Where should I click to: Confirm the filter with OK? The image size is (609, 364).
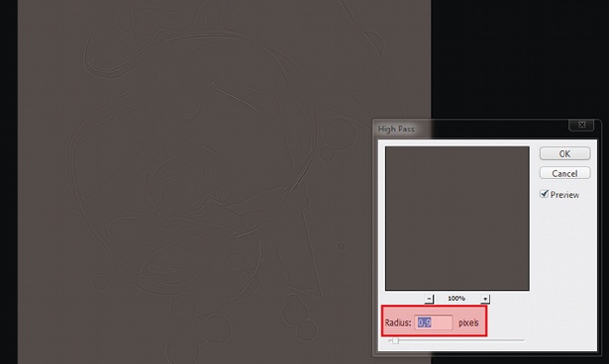[564, 153]
